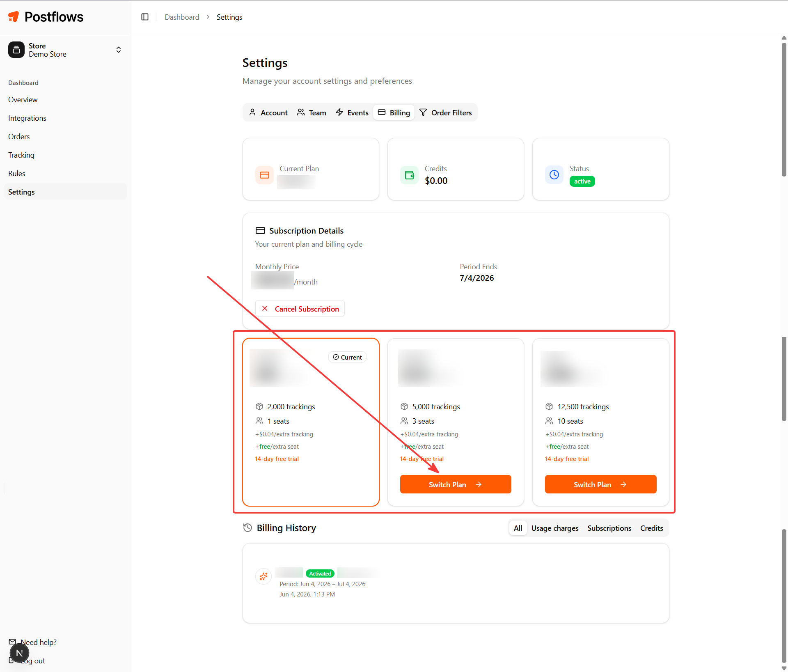Filter history by Usage charges
788x672 pixels.
click(555, 528)
